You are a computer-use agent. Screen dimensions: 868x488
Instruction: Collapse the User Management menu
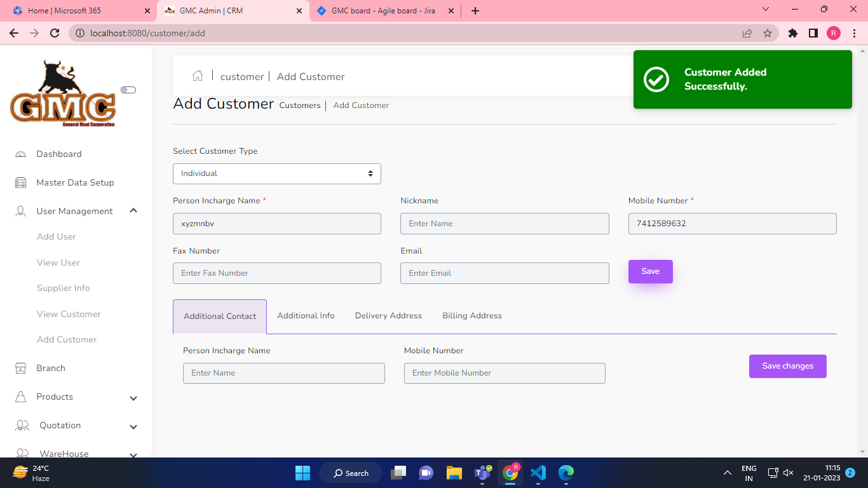[133, 211]
